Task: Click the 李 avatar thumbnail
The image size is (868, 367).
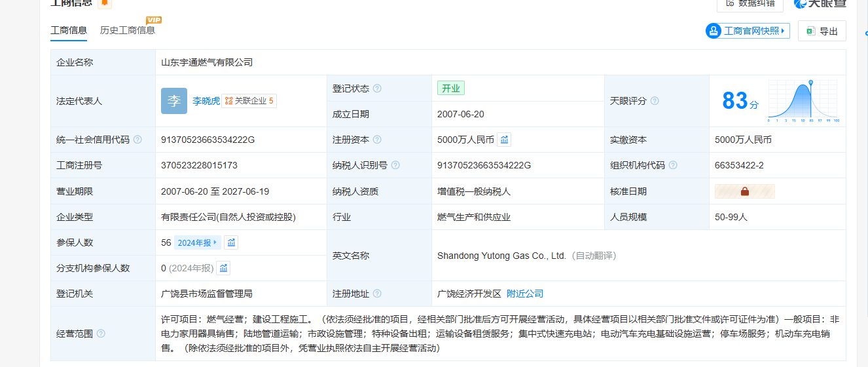Action: (174, 101)
